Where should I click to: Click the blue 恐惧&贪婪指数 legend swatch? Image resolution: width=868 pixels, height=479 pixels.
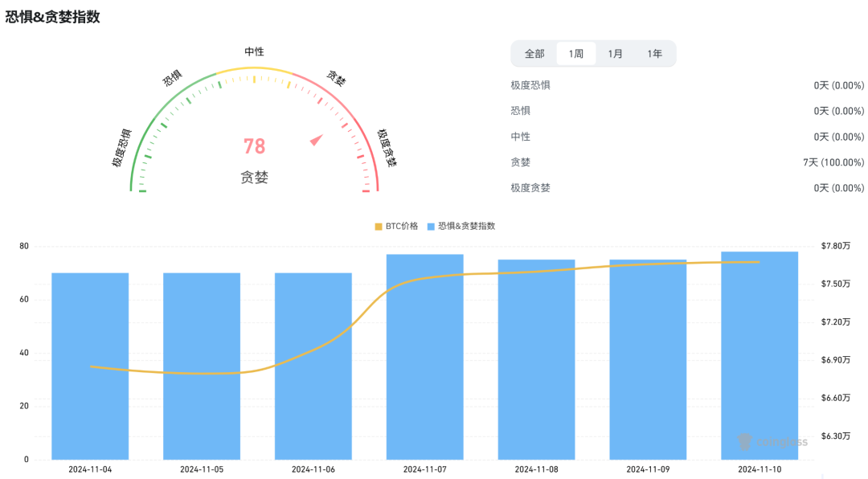click(432, 227)
